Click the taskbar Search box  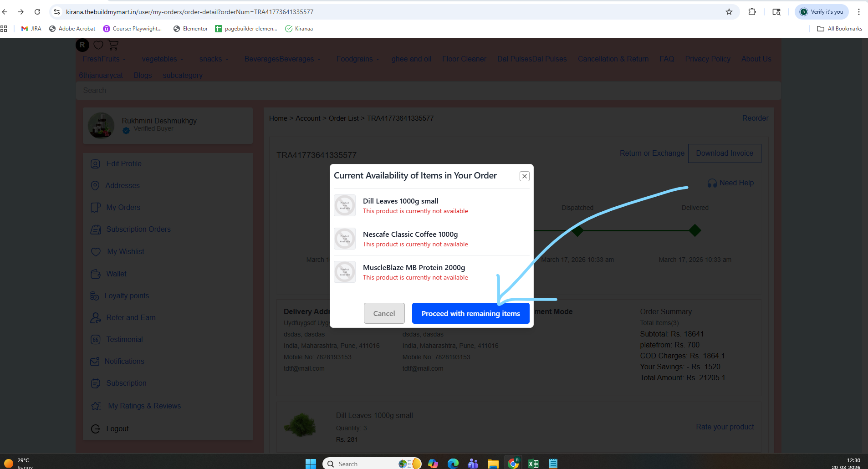[x=372, y=464]
